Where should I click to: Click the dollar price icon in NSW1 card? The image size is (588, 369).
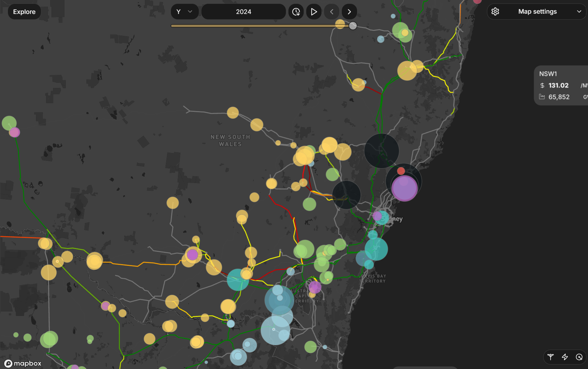point(542,85)
